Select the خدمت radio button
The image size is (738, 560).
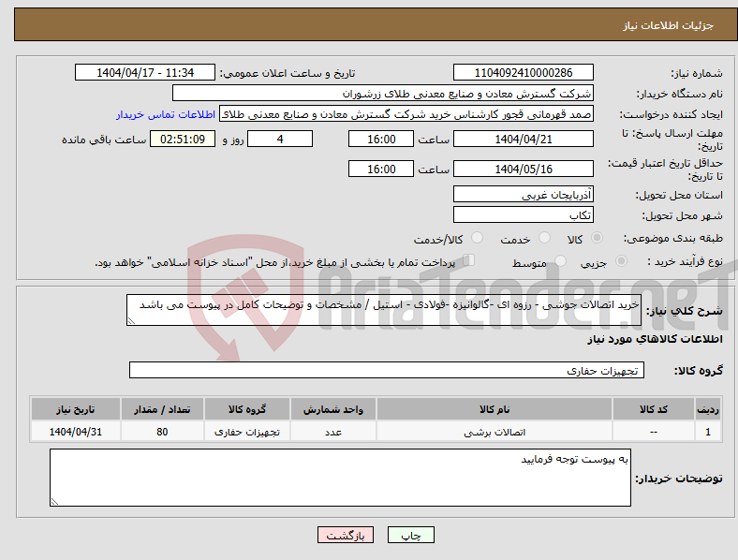[x=544, y=238]
